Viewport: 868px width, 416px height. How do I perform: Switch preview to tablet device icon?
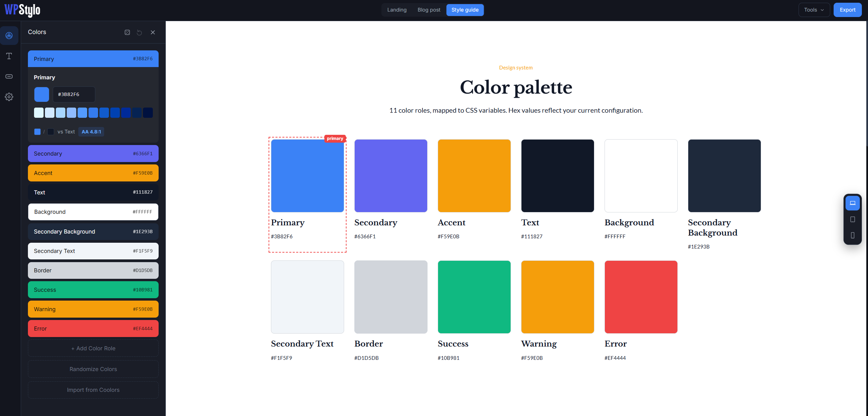pos(853,219)
